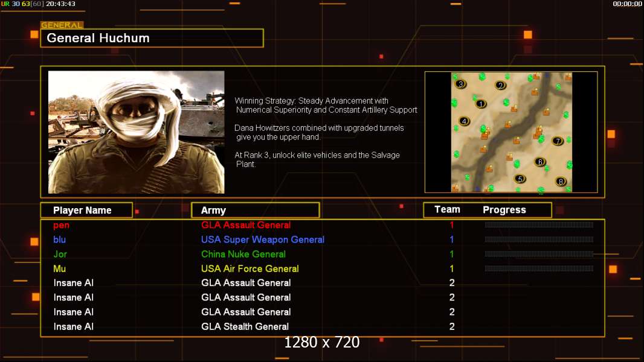The image size is (644, 362).
Task: Click Mu's loading progress bar
Action: tap(539, 268)
